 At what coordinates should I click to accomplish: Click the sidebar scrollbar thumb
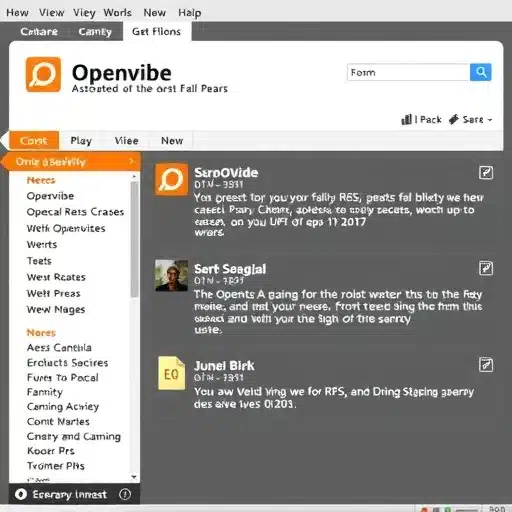point(134,239)
